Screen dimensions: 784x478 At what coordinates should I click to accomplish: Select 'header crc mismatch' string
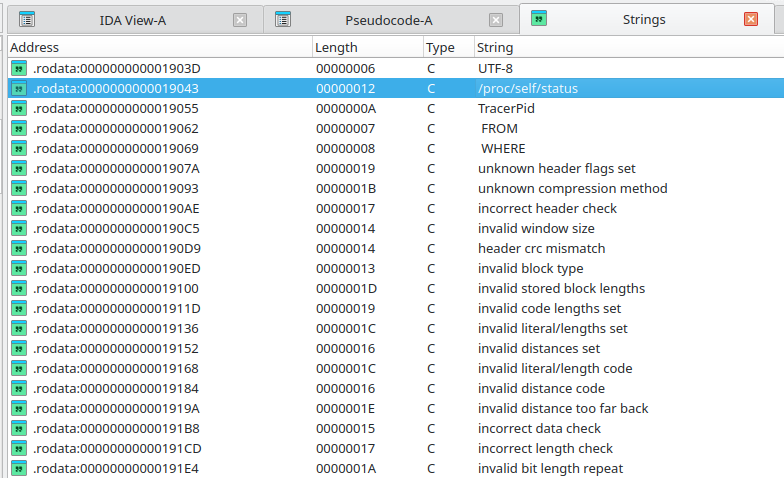point(542,248)
